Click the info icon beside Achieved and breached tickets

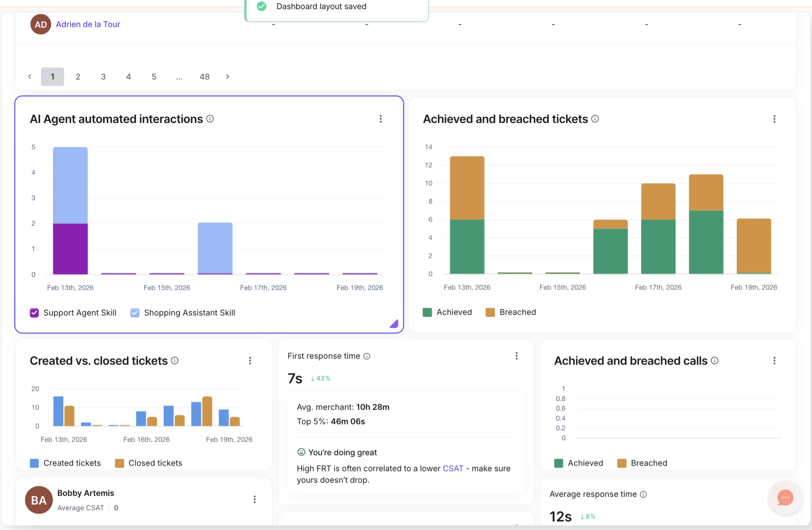coord(595,119)
